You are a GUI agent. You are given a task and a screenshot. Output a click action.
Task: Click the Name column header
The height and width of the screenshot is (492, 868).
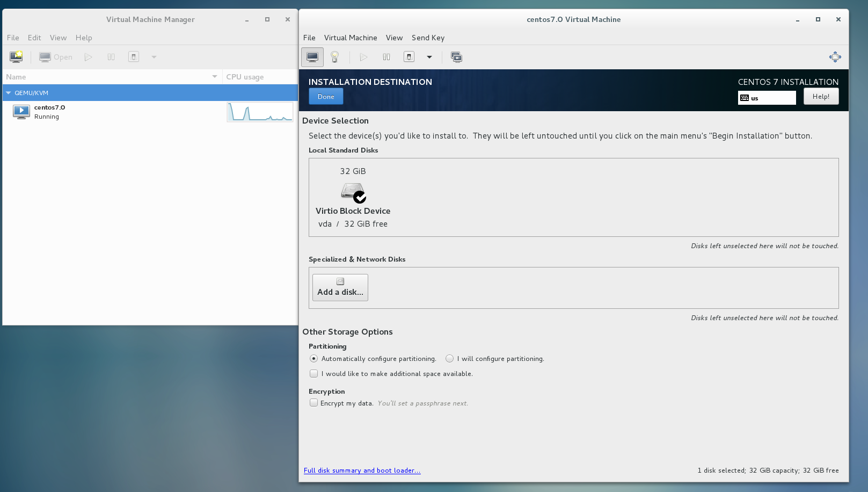point(113,77)
